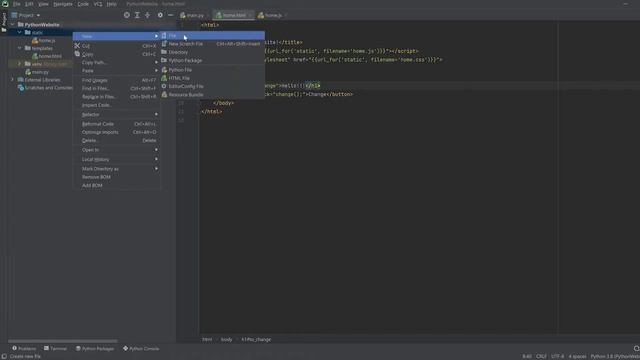
Task: Expand the Open In submenu arrow
Action: [x=156, y=150]
